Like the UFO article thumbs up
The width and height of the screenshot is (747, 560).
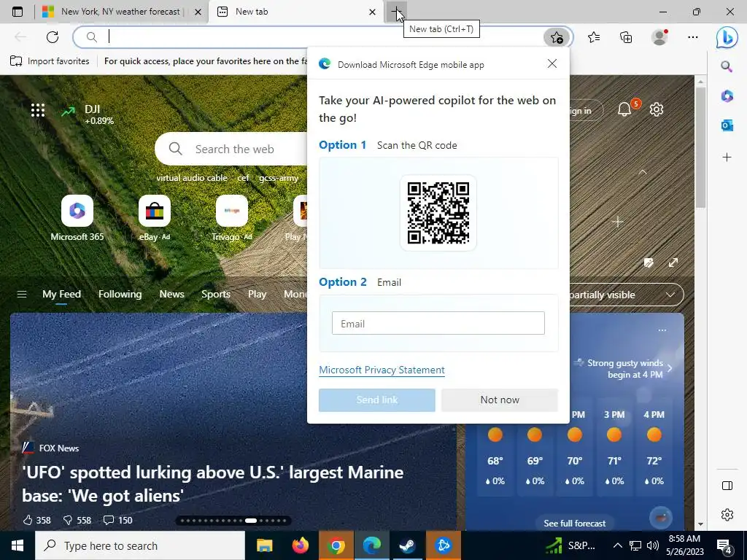click(x=36, y=520)
